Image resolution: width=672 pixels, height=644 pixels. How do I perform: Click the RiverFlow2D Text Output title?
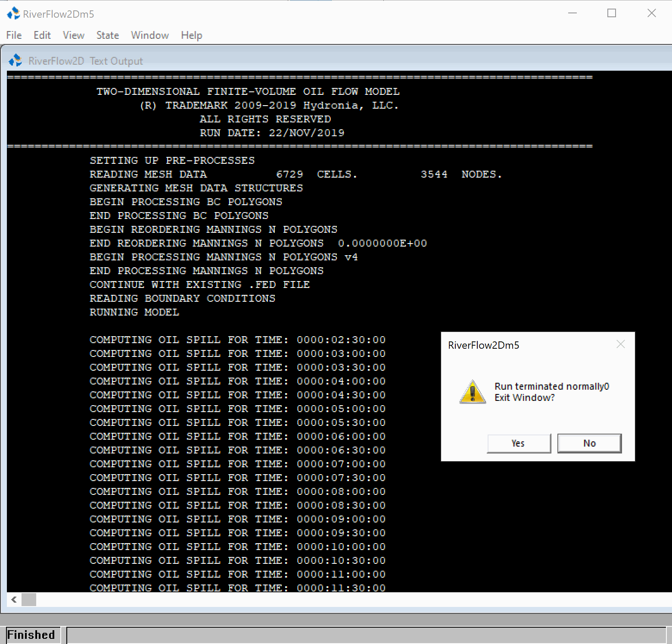tap(85, 61)
